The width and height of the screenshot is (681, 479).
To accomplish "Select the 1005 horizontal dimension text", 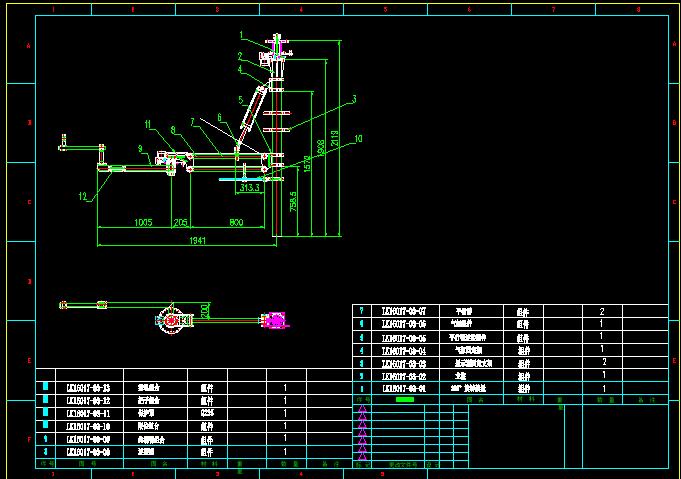I will click(143, 222).
